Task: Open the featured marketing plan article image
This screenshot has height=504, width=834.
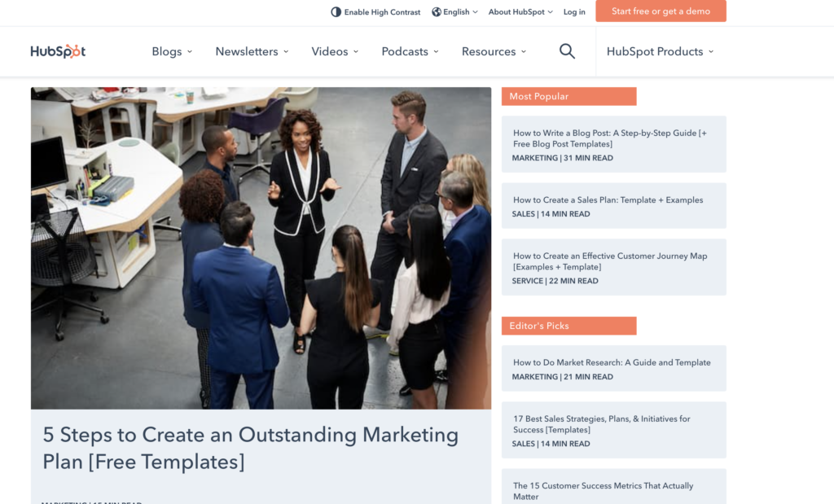Action: point(261,248)
